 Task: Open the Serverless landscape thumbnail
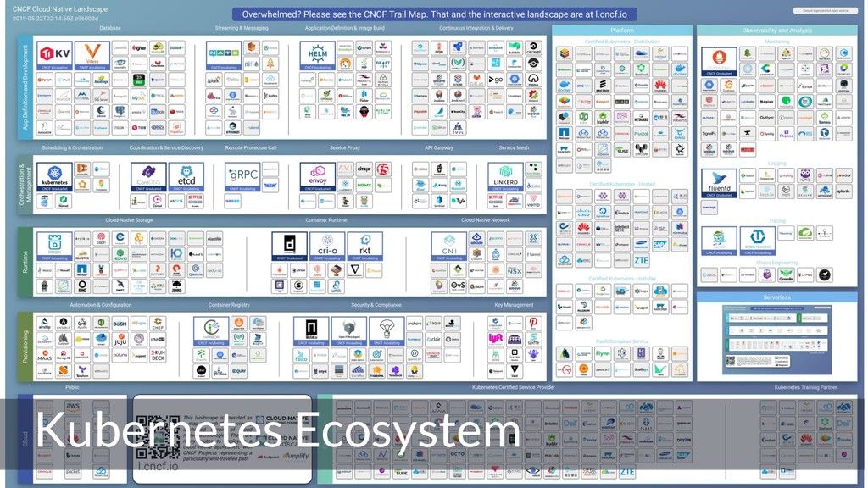[776, 339]
